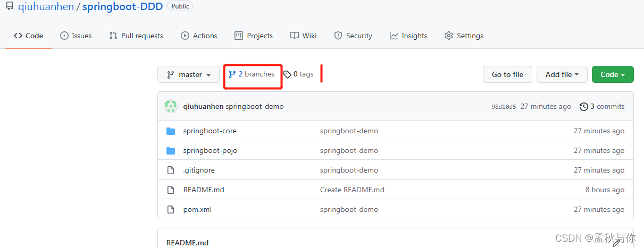The width and height of the screenshot is (644, 248).
Task: Click the file icon next to README.md row
Action: [x=171, y=190]
